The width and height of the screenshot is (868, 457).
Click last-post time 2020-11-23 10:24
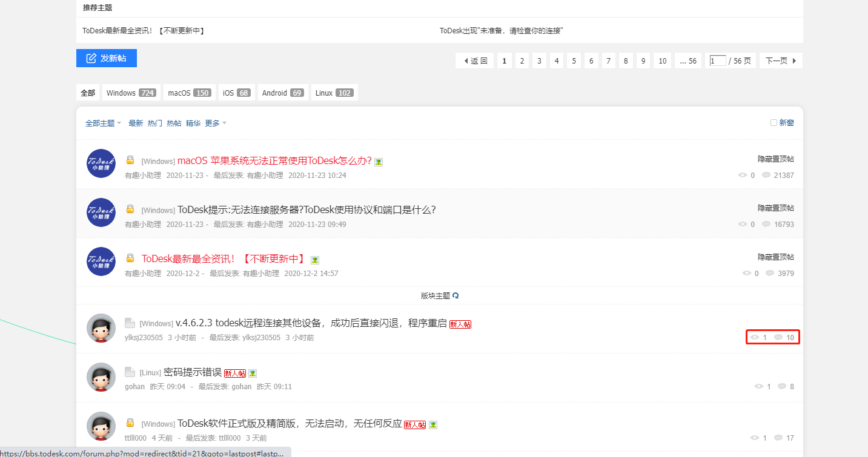317,175
